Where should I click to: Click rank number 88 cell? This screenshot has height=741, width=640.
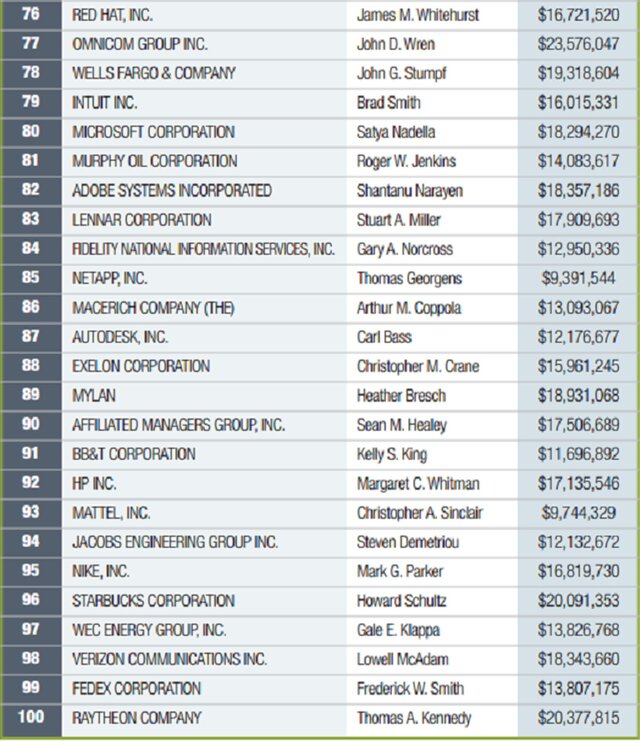[29, 366]
